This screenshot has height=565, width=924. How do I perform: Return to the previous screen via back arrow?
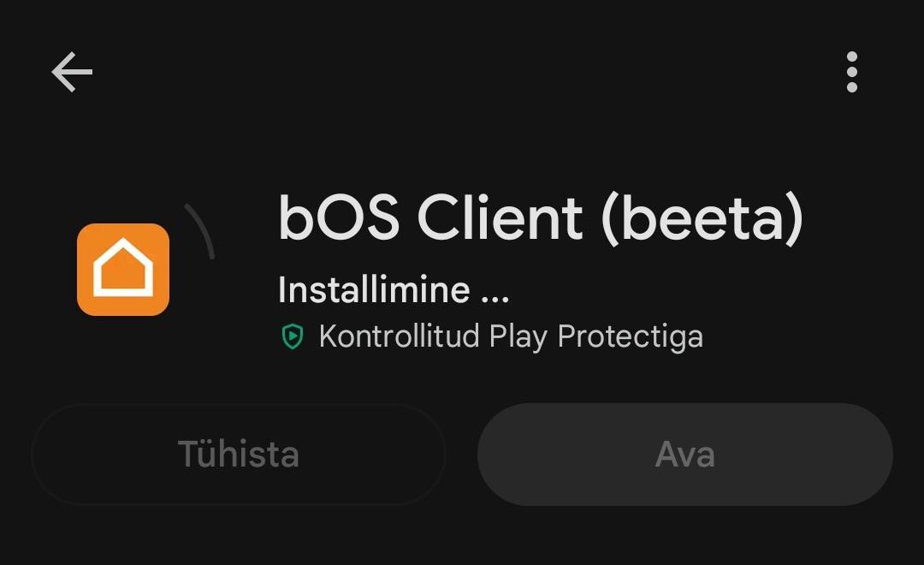[x=72, y=72]
